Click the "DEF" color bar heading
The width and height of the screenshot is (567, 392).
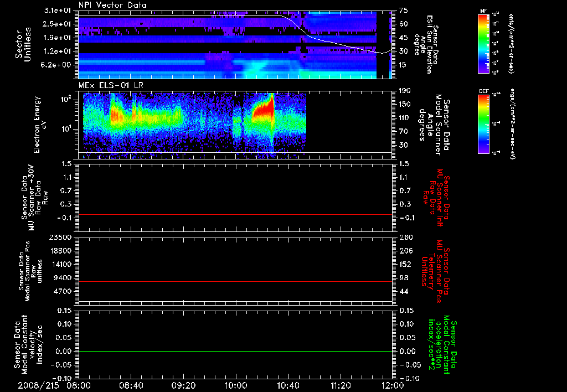coord(483,91)
